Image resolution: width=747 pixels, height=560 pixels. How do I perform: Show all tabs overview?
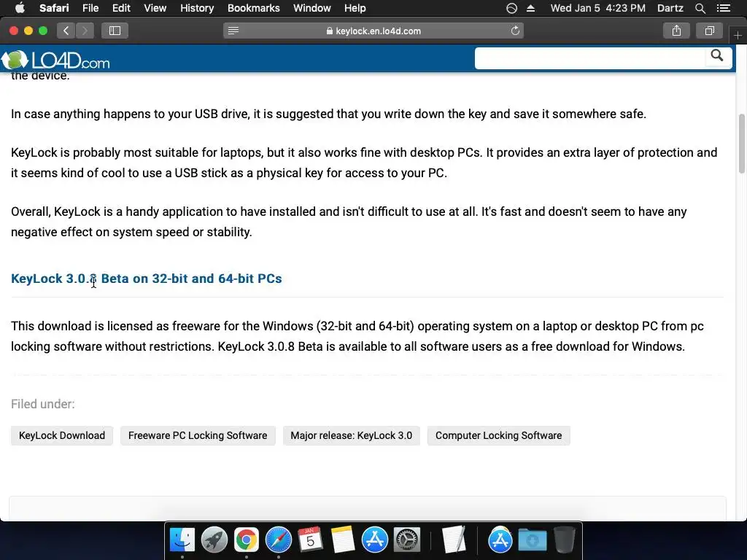click(709, 31)
